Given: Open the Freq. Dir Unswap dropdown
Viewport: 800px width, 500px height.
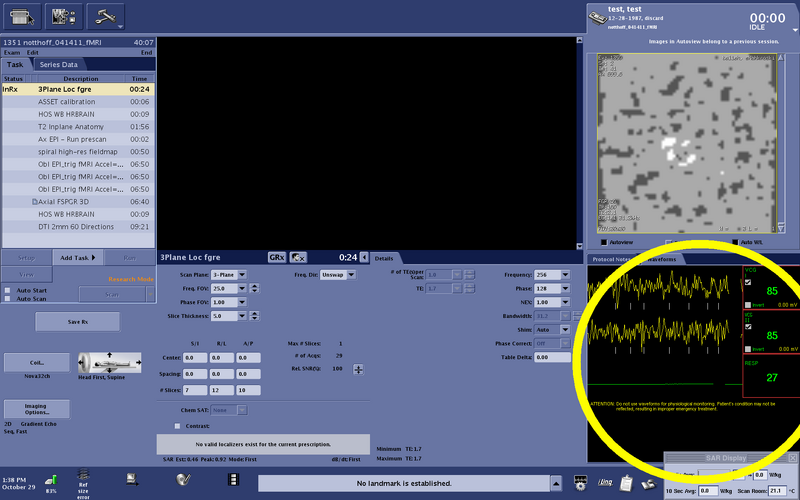Looking at the screenshot, I should tap(351, 274).
